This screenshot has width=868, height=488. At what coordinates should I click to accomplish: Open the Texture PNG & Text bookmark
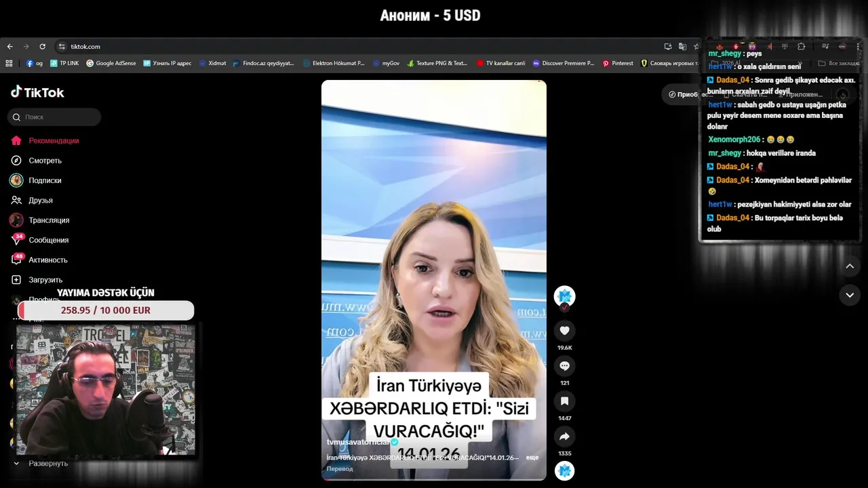coord(437,63)
